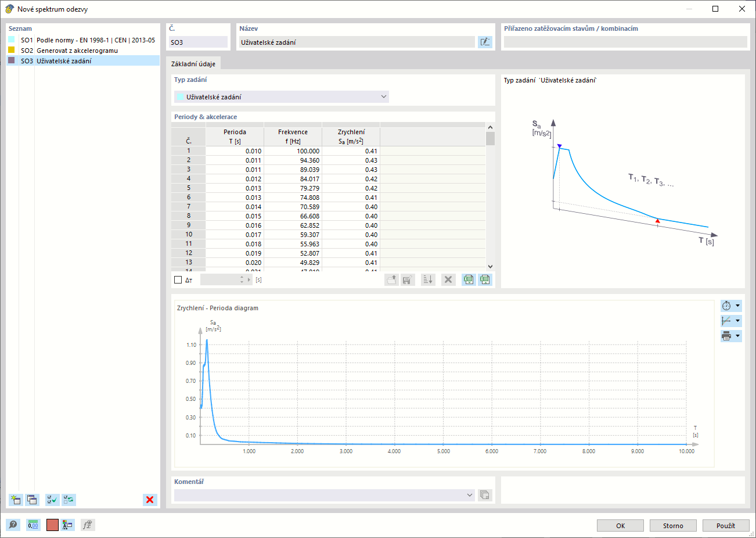Select SO3 Uživatelské zadání in the list
The height and width of the screenshot is (538, 756).
[x=83, y=60]
